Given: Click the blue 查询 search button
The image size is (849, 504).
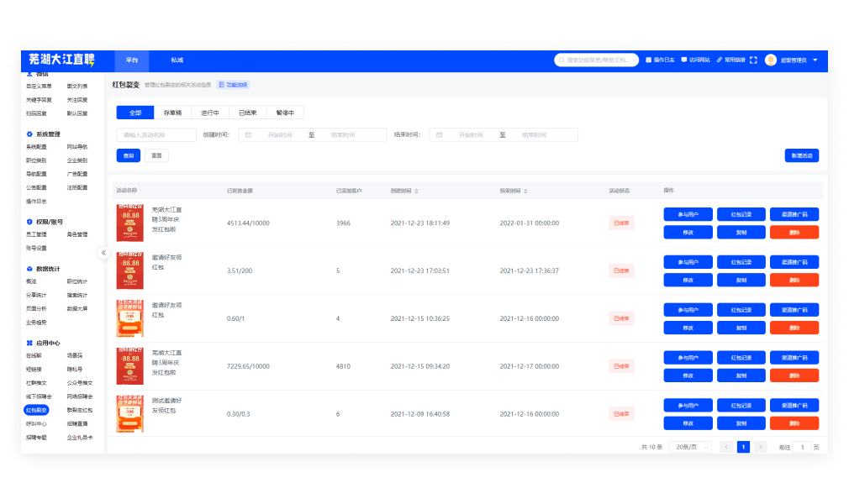Looking at the screenshot, I should coord(128,155).
